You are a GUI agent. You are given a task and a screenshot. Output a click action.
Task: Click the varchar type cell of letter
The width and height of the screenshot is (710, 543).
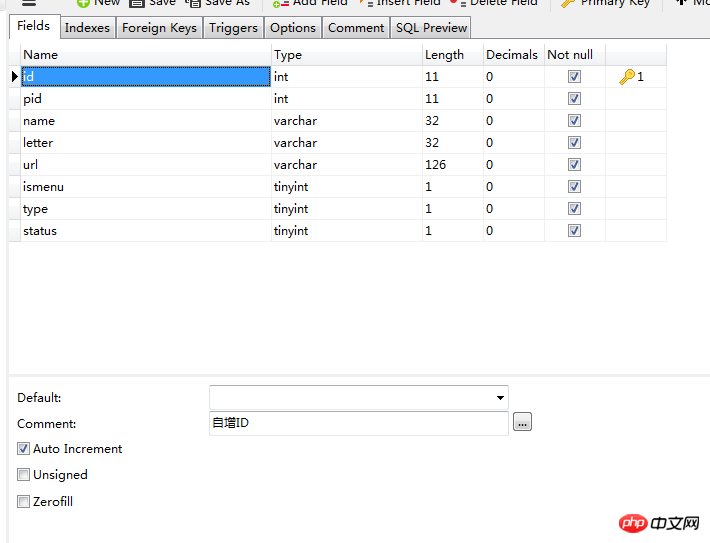[x=347, y=143]
